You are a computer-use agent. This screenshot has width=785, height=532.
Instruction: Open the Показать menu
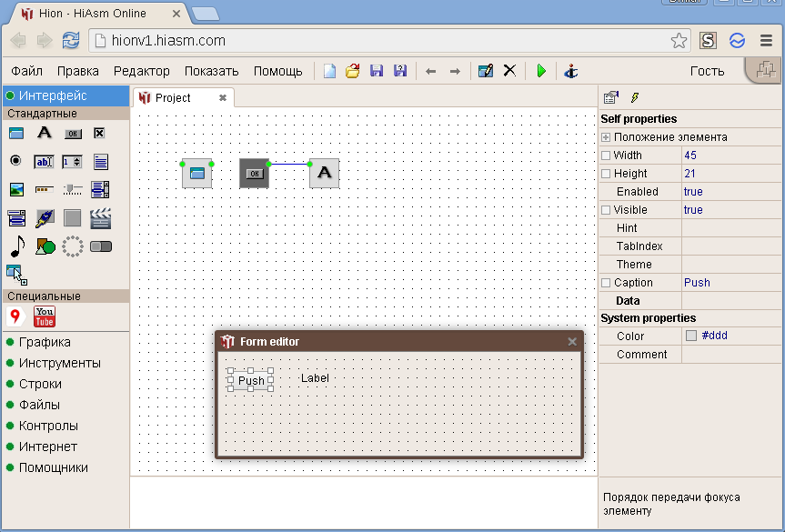[x=211, y=71]
